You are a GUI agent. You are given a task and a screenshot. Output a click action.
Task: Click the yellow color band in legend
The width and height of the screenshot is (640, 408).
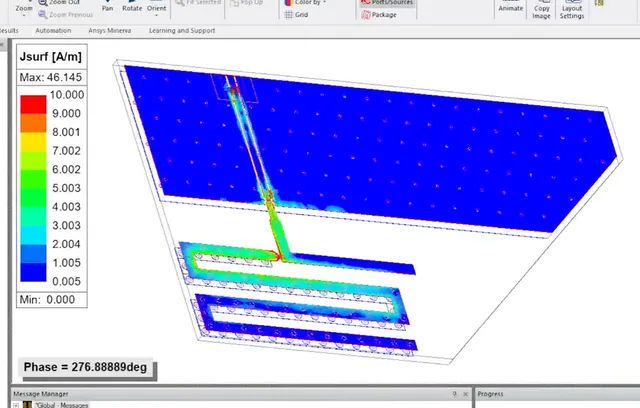(33, 142)
